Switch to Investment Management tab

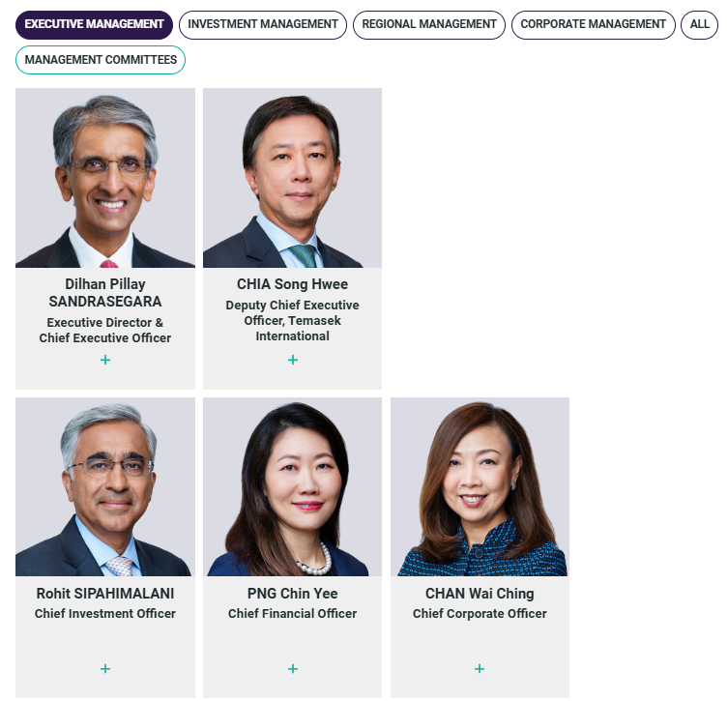click(x=263, y=24)
